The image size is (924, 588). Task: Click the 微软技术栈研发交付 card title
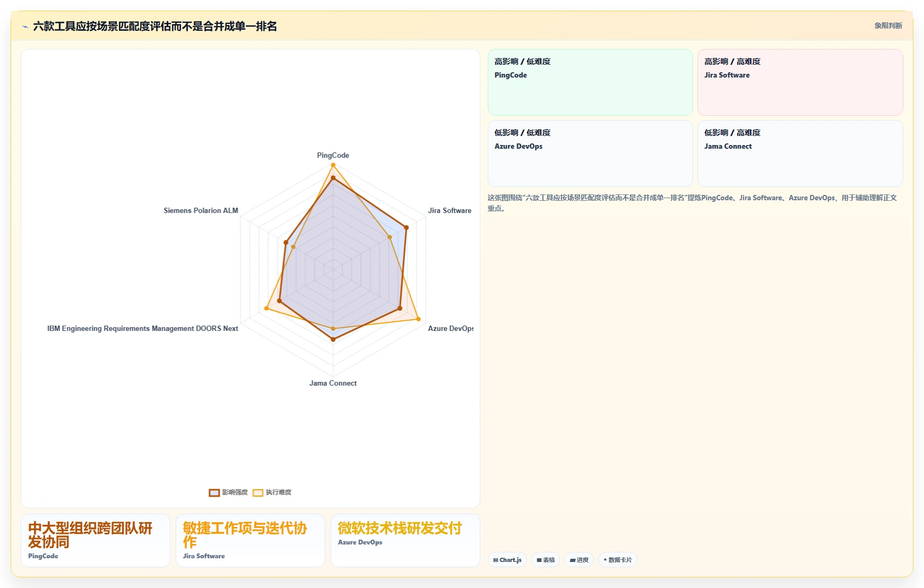400,528
